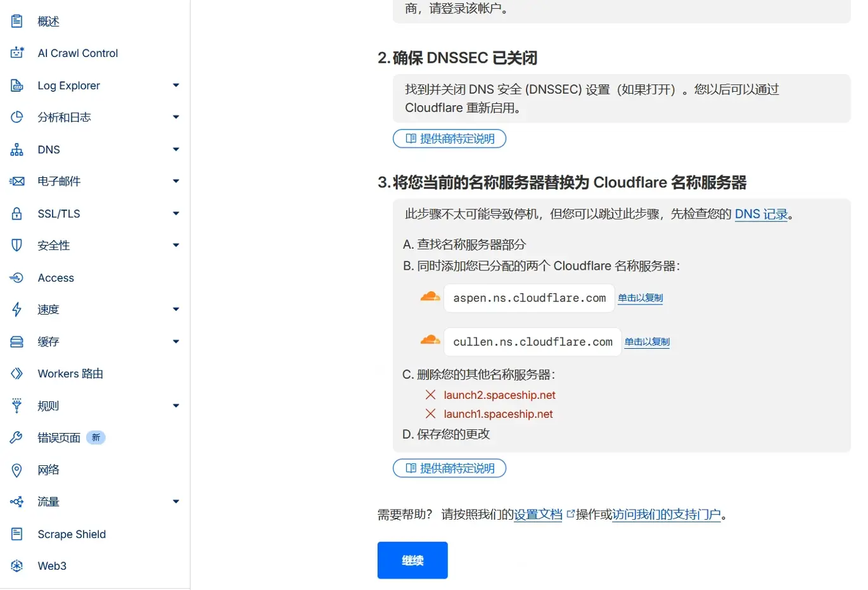Open the DNS 记录 link
The image size is (868, 590).
(761, 214)
